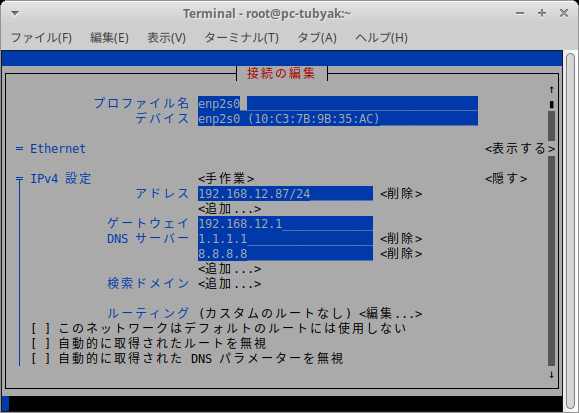Click the window menu arrow in the title bar
Viewport: 579px width, 413px height.
[x=15, y=13]
